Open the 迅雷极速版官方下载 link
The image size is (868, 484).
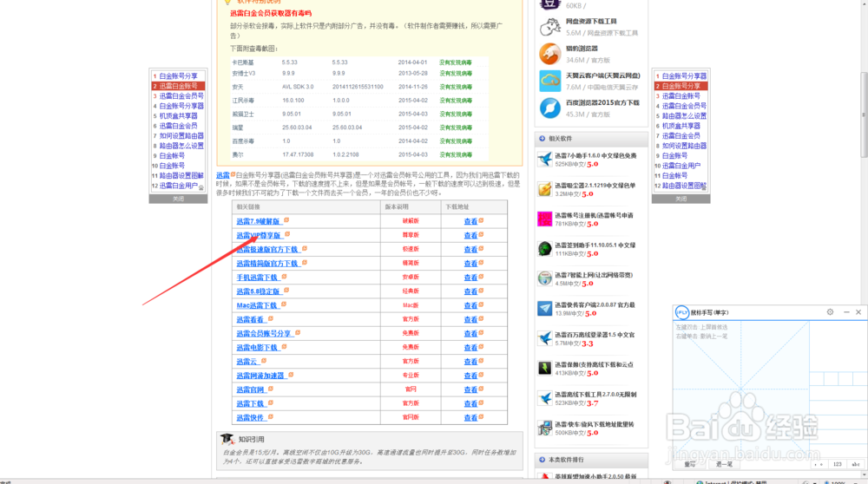268,250
